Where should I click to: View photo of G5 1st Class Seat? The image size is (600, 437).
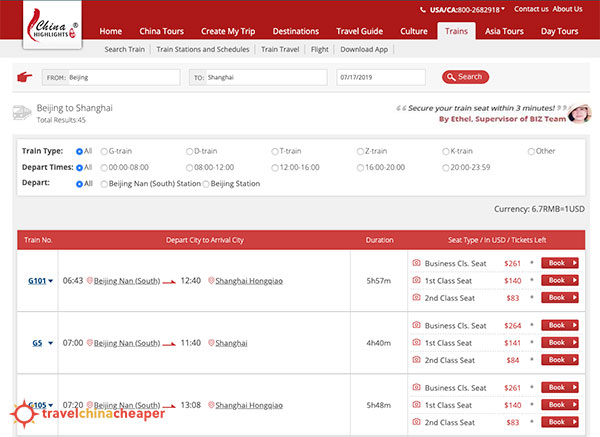416,342
